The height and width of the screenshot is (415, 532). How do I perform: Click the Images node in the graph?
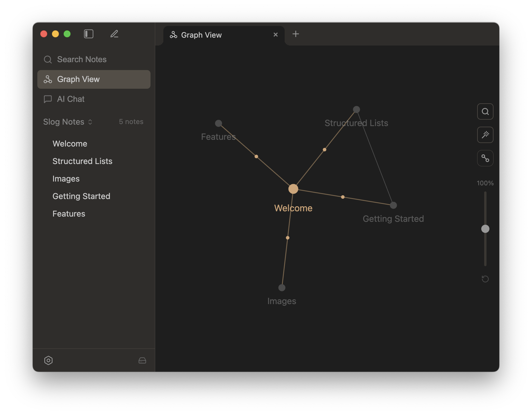[282, 287]
